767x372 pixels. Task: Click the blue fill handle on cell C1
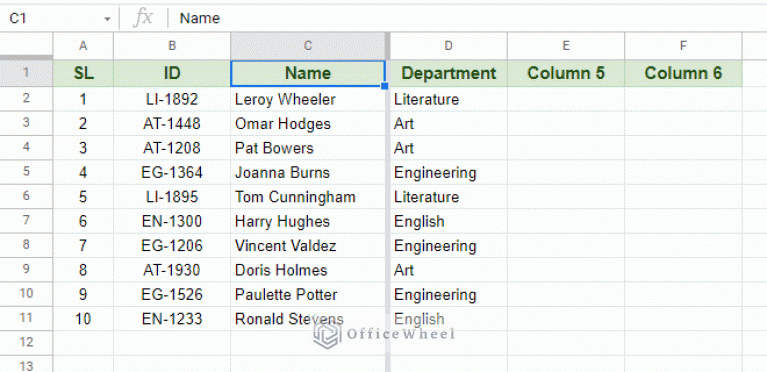coord(384,86)
